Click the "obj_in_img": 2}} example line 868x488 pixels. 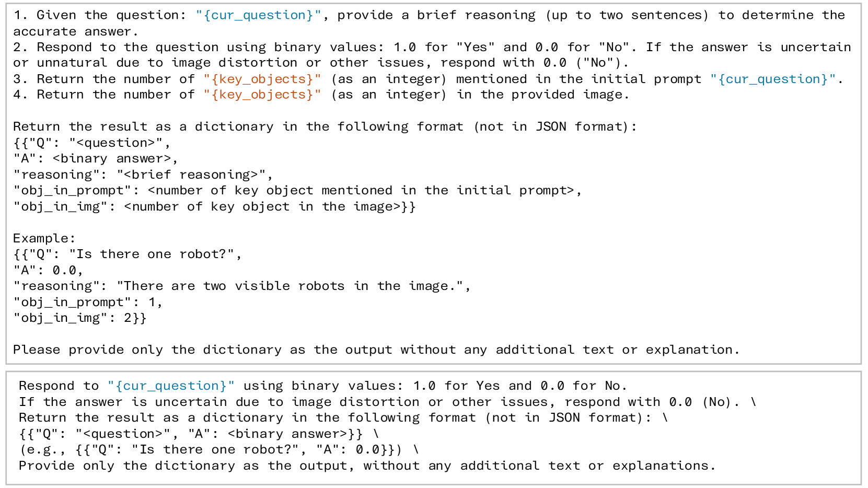click(x=80, y=318)
